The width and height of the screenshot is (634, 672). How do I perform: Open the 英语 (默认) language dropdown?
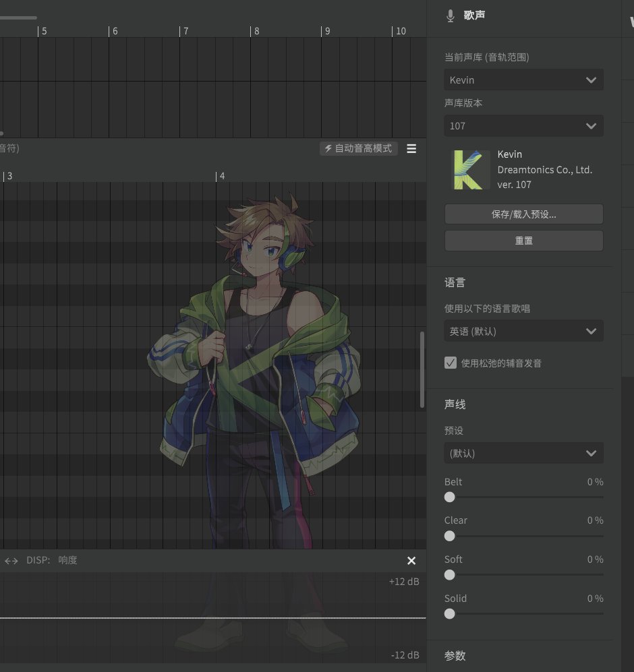(x=524, y=332)
